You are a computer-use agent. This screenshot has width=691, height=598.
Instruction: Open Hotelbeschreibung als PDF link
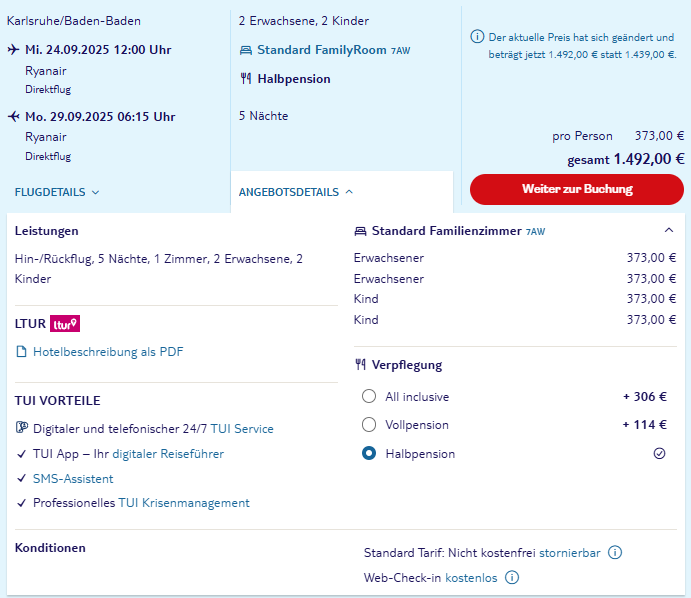pyautogui.click(x=108, y=352)
